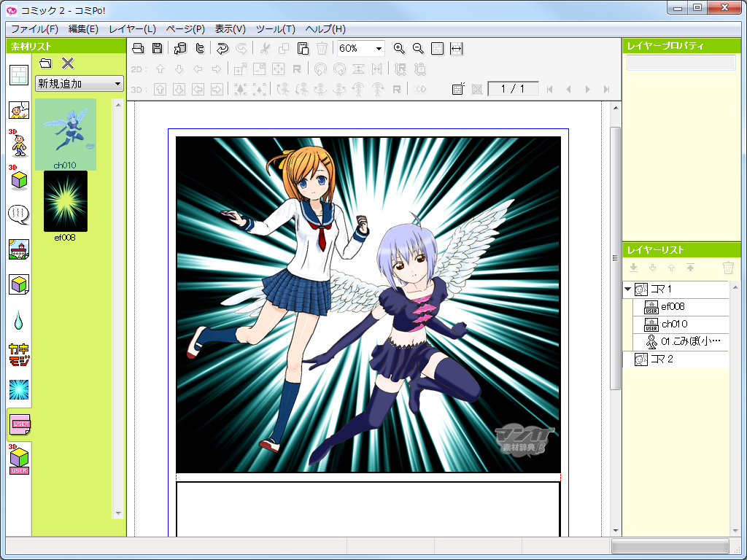
Task: Open the ツール(T) menu
Action: (275, 29)
